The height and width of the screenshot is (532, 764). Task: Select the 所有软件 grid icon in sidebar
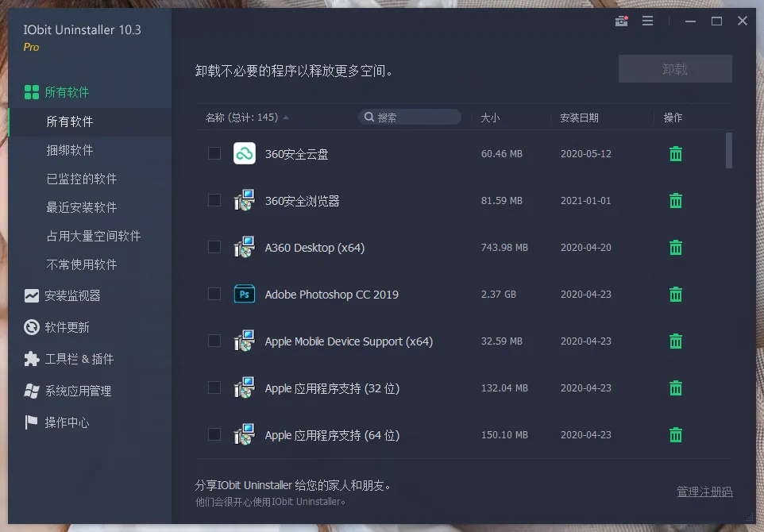pos(31,91)
